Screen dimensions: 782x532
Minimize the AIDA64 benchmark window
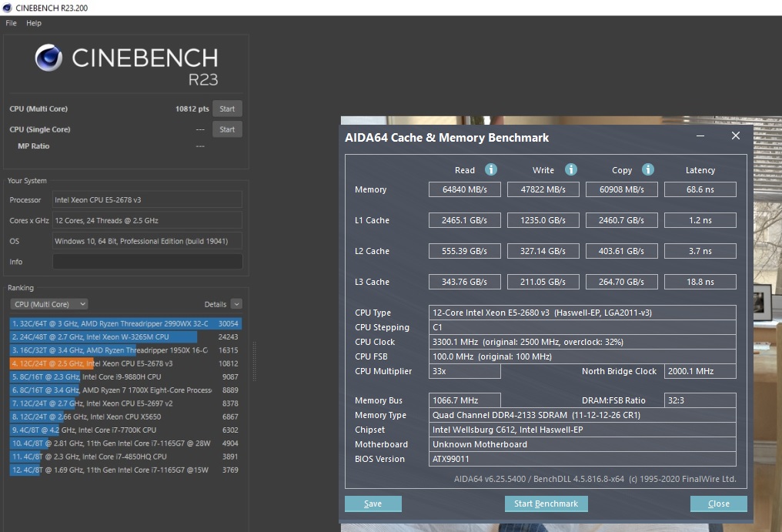coord(700,136)
